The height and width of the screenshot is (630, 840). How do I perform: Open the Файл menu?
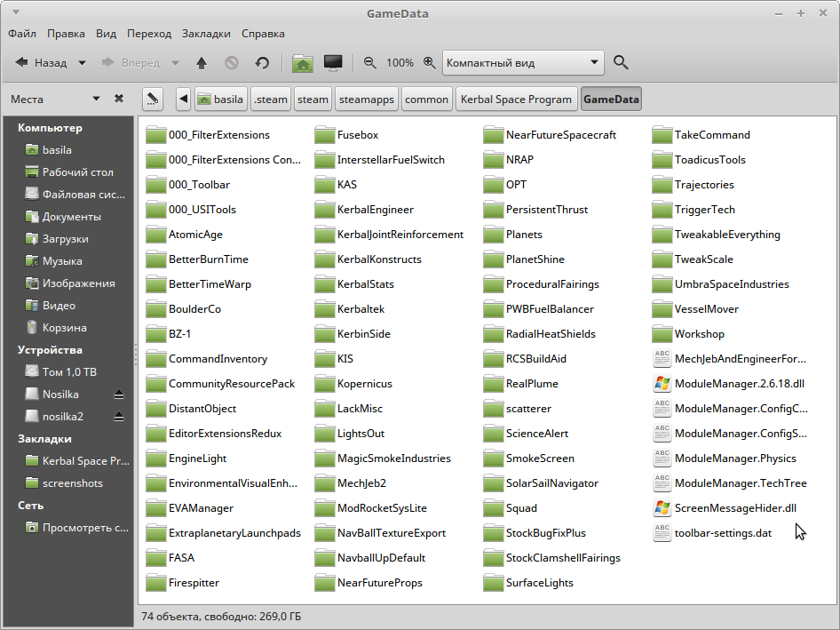(x=22, y=34)
